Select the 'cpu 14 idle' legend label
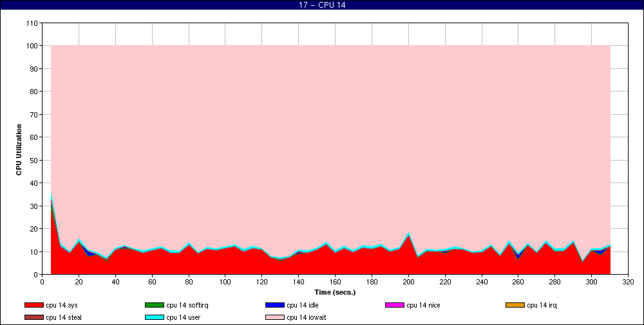The image size is (644, 325). pos(302,305)
